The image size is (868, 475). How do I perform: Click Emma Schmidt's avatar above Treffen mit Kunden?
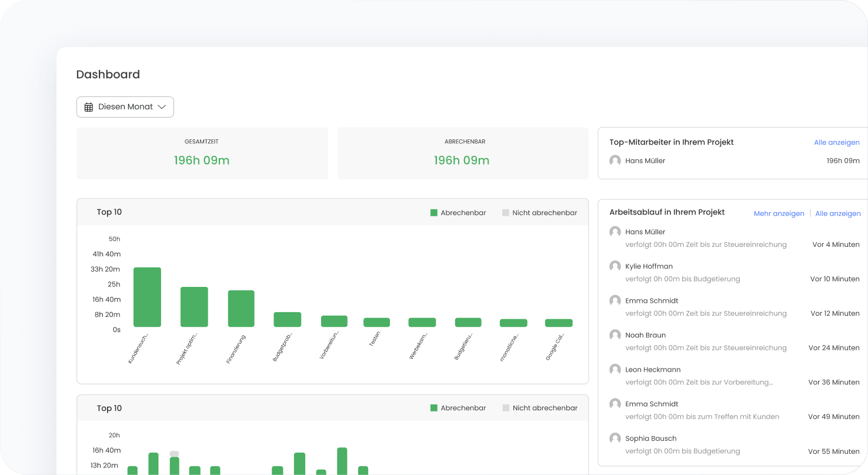tap(615, 404)
